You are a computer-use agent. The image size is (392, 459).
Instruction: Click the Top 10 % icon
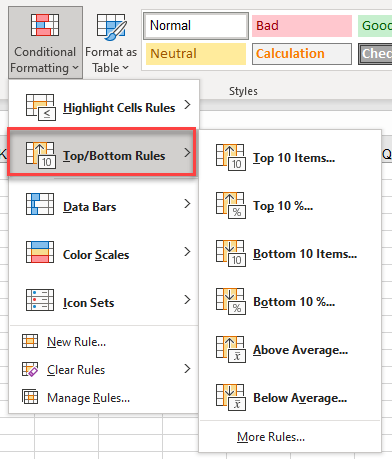tap(231, 205)
